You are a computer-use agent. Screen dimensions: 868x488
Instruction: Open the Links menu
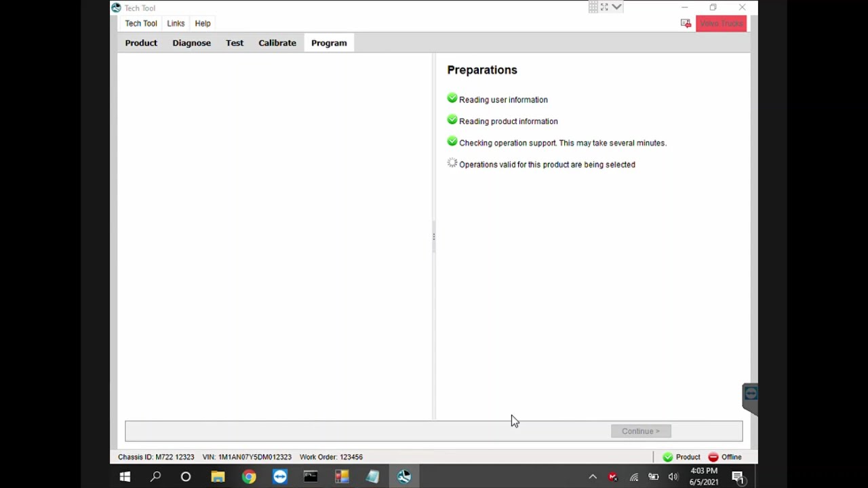click(176, 23)
